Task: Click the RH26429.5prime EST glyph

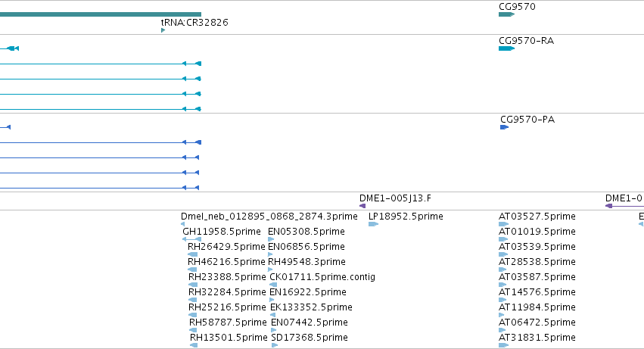Action: 193,254
